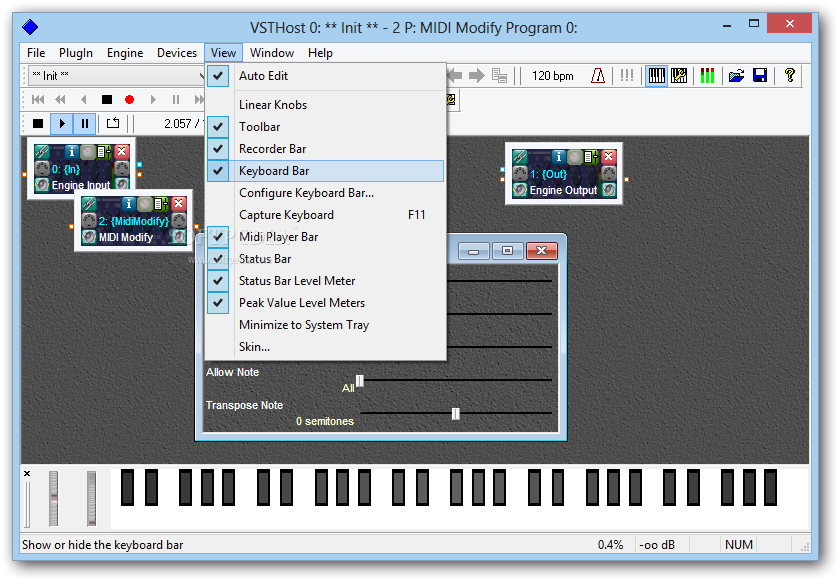Click chain link icon on Engine Input node
This screenshot has height=581, width=839.
[x=42, y=152]
